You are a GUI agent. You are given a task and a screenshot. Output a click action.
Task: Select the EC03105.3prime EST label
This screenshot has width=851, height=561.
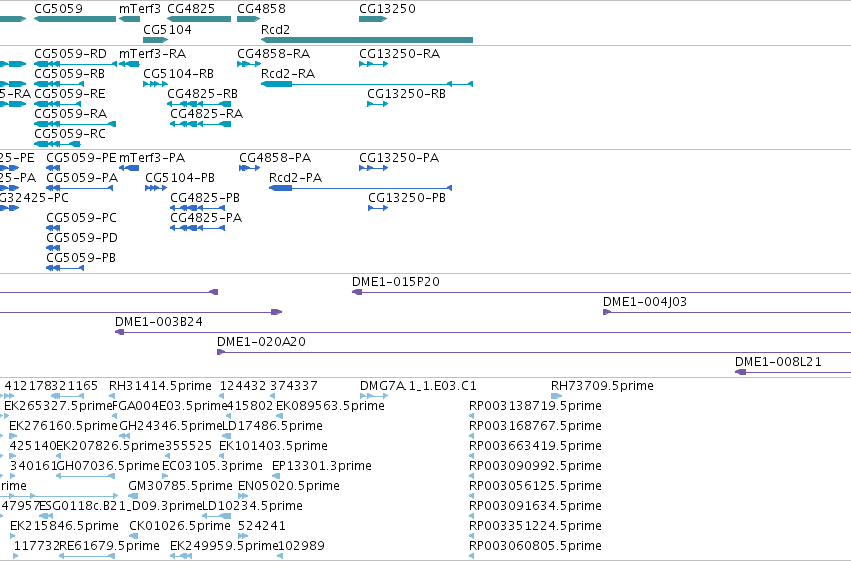(x=212, y=467)
